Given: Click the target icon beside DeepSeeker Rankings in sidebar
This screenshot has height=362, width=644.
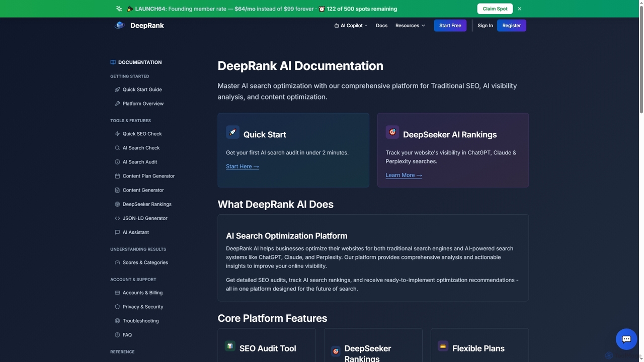Looking at the screenshot, I should click(x=117, y=204).
